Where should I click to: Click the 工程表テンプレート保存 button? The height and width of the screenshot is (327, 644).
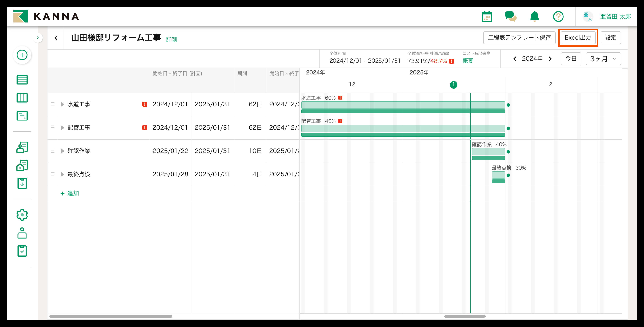519,38
